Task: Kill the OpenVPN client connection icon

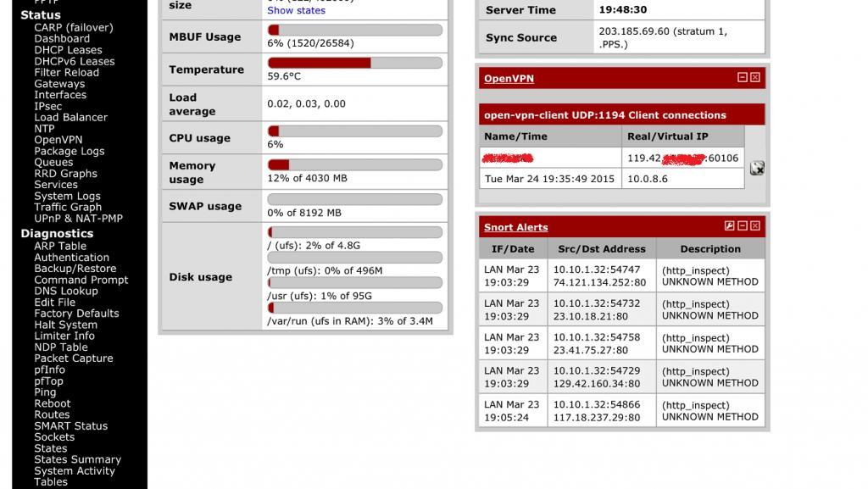Action: [757, 168]
